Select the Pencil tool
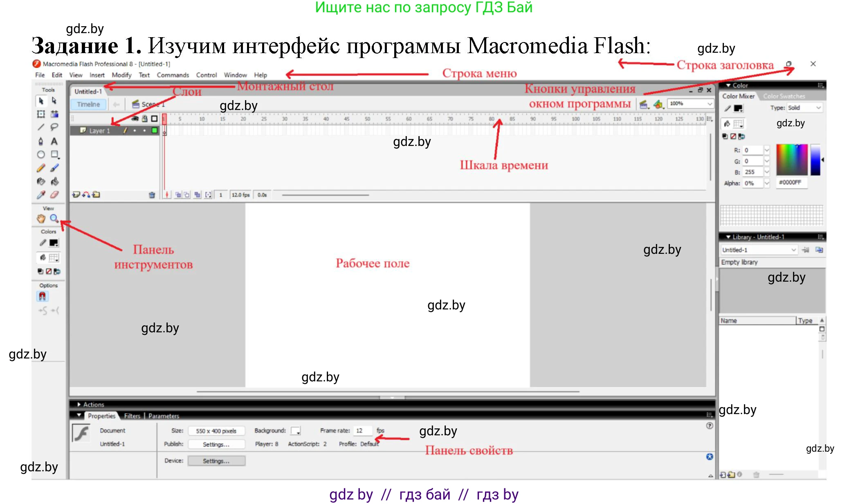The width and height of the screenshot is (849, 504). tap(41, 168)
